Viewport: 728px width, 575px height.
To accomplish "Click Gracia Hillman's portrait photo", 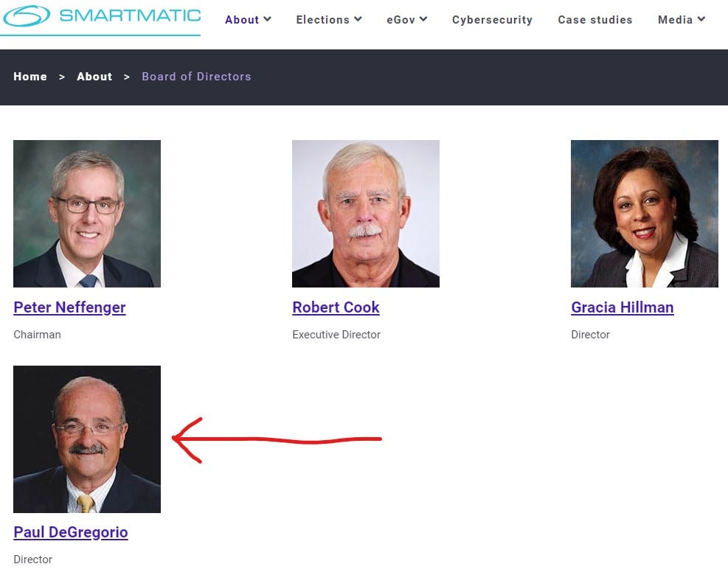I will [645, 214].
